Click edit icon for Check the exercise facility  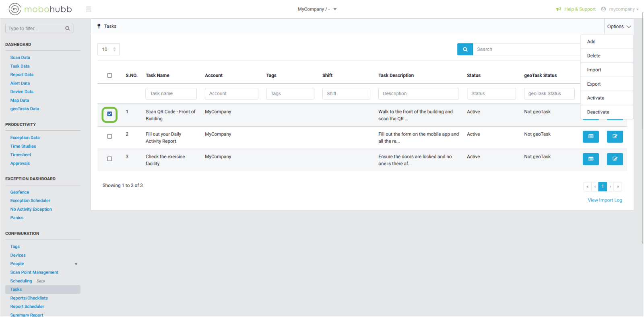click(x=615, y=159)
